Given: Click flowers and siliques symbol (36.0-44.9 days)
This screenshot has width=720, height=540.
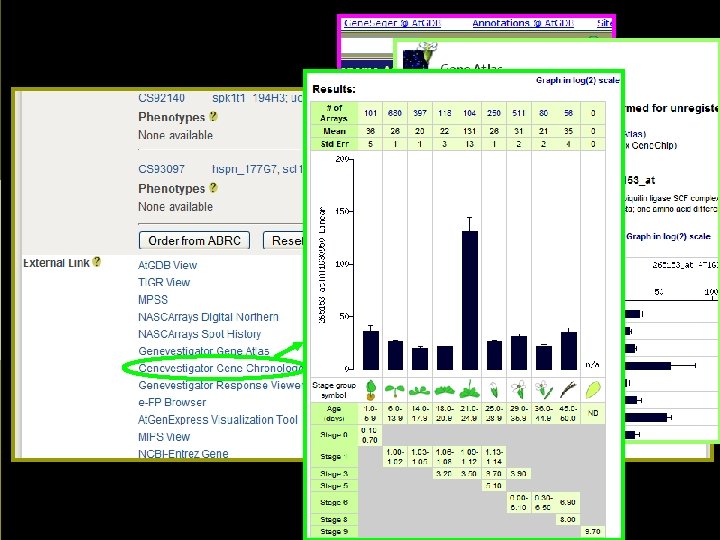Looking at the screenshot, I should 543,389.
